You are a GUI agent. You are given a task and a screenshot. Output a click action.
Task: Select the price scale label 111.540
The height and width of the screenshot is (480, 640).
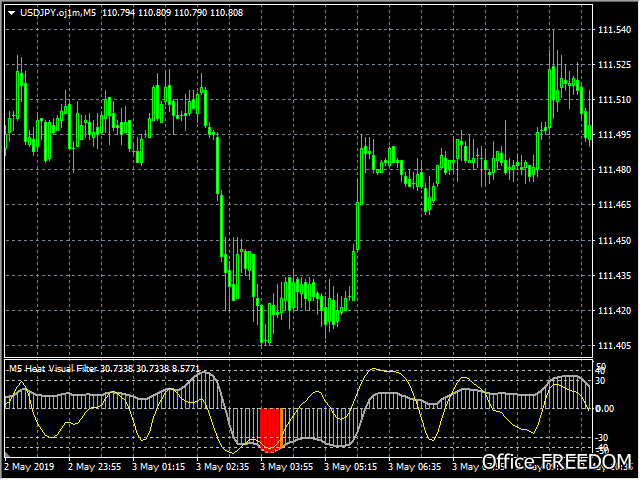click(x=614, y=30)
